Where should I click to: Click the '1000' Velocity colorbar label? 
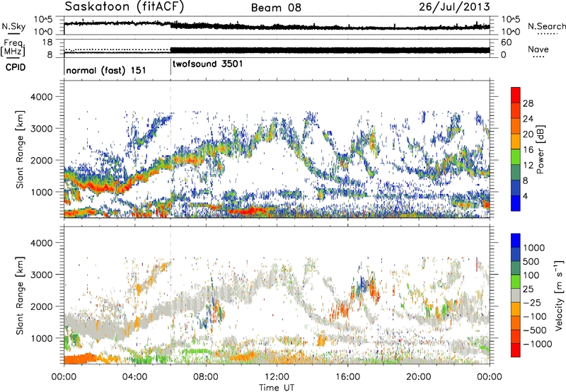click(x=533, y=248)
